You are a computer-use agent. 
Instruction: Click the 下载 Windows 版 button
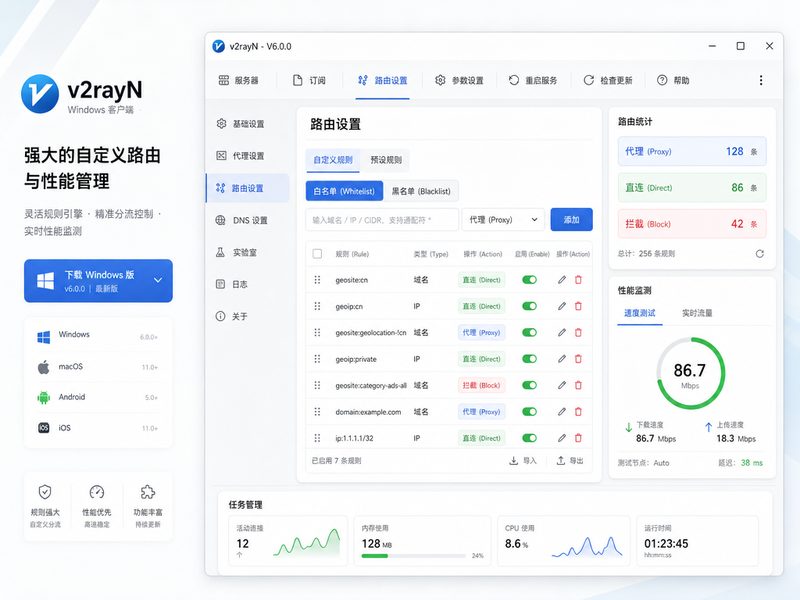98,281
